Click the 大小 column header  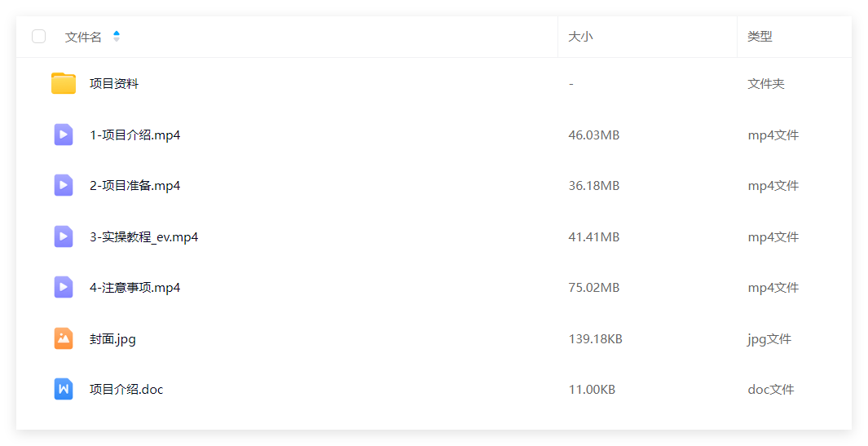point(580,37)
